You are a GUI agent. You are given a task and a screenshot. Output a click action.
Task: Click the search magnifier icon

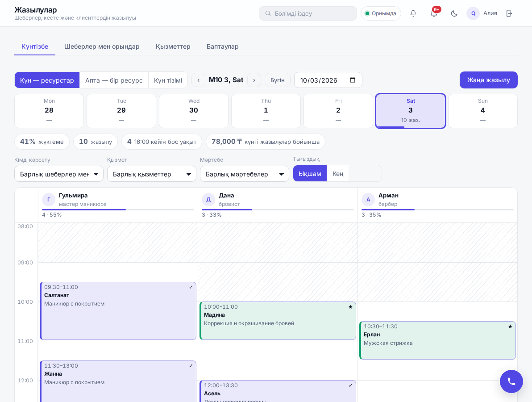pyautogui.click(x=268, y=13)
